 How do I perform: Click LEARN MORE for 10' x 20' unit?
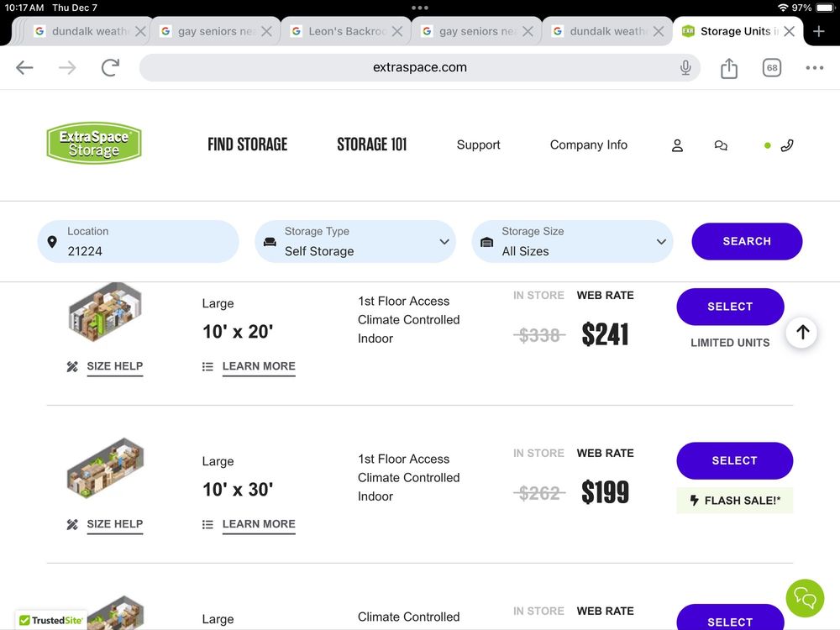point(258,366)
